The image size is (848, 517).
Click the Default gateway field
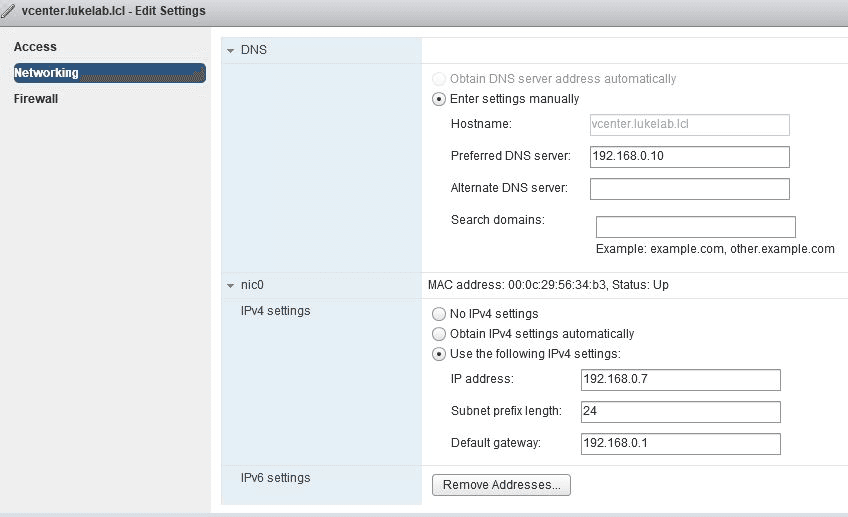pyautogui.click(x=680, y=444)
